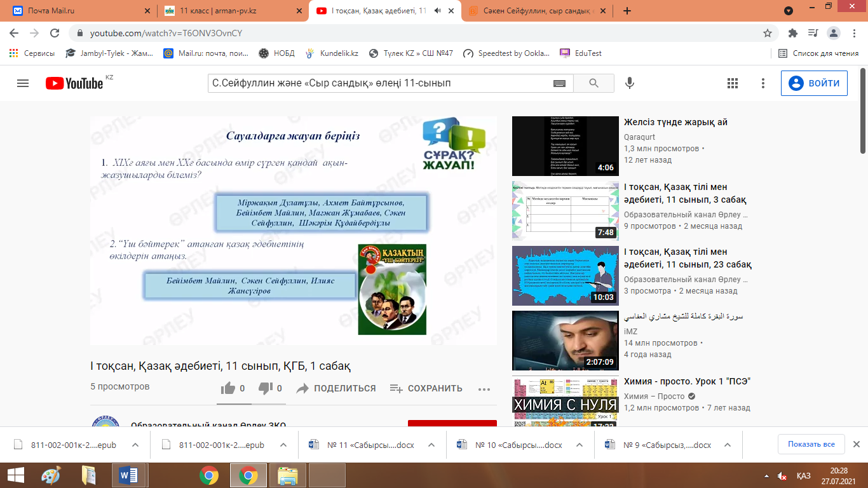The width and height of the screenshot is (868, 488).
Task: Launch Paint from taskbar
Action: pos(51,475)
